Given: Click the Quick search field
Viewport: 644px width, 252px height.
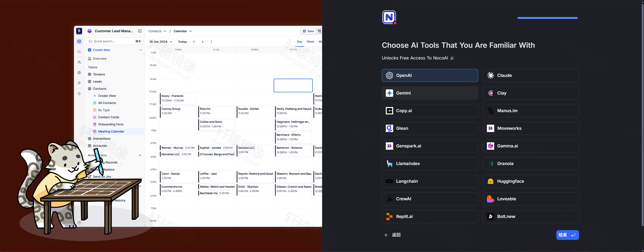Looking at the screenshot, I should point(114,41).
